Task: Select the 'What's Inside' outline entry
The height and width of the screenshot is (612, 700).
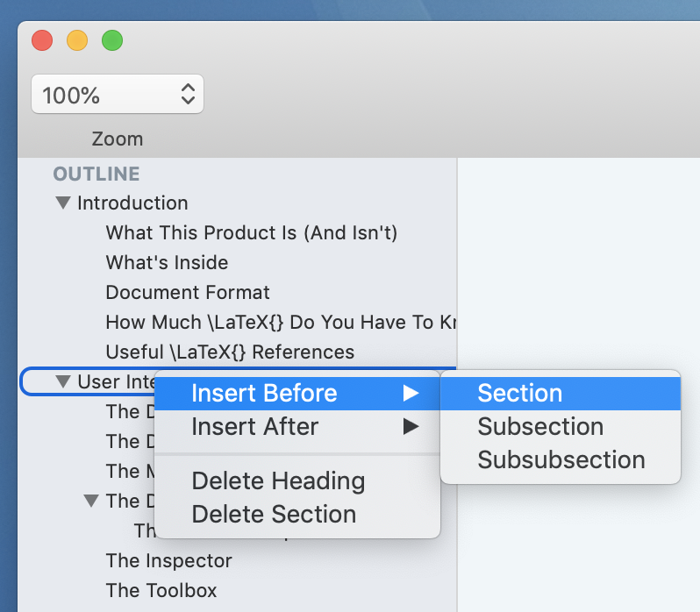Action: [x=167, y=262]
